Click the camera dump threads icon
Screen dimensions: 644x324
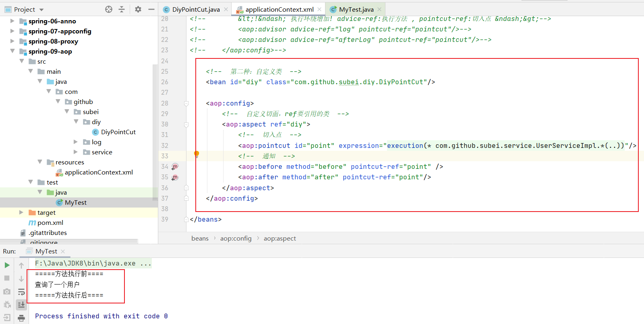point(7,291)
